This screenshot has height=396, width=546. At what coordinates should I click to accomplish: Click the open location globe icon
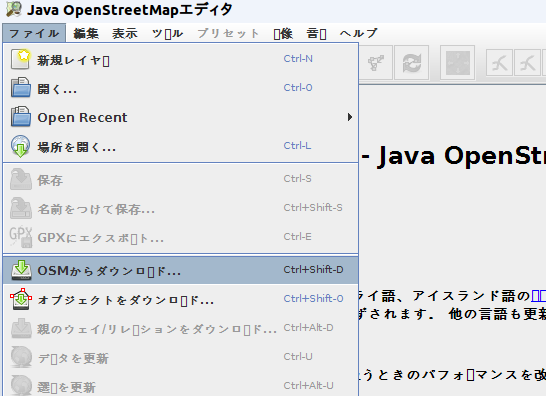(20, 146)
